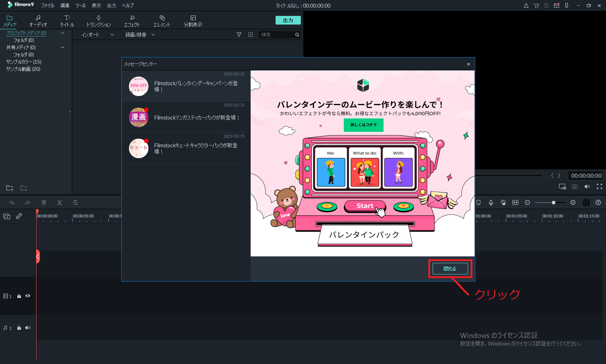Click the add new folder icon
Screen dimensions: 606x364
pos(10,188)
